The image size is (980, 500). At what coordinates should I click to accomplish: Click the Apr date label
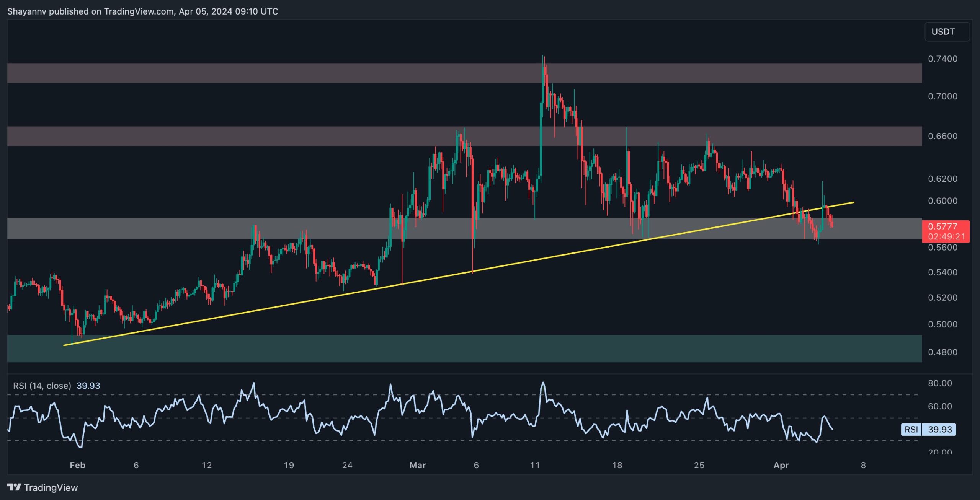pos(781,465)
